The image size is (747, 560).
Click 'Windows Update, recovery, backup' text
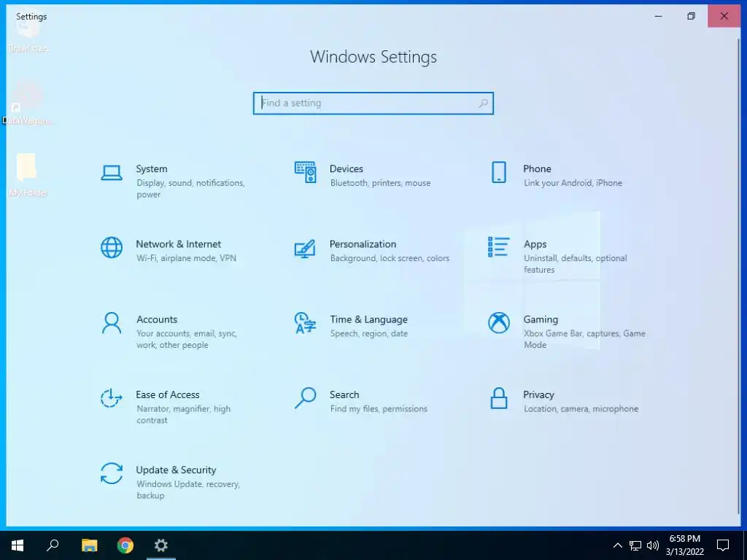[x=188, y=489]
